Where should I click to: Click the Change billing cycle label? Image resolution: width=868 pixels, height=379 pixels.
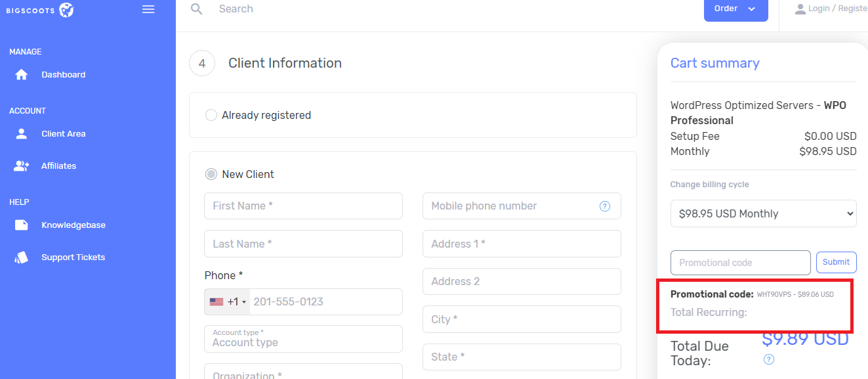click(x=710, y=185)
